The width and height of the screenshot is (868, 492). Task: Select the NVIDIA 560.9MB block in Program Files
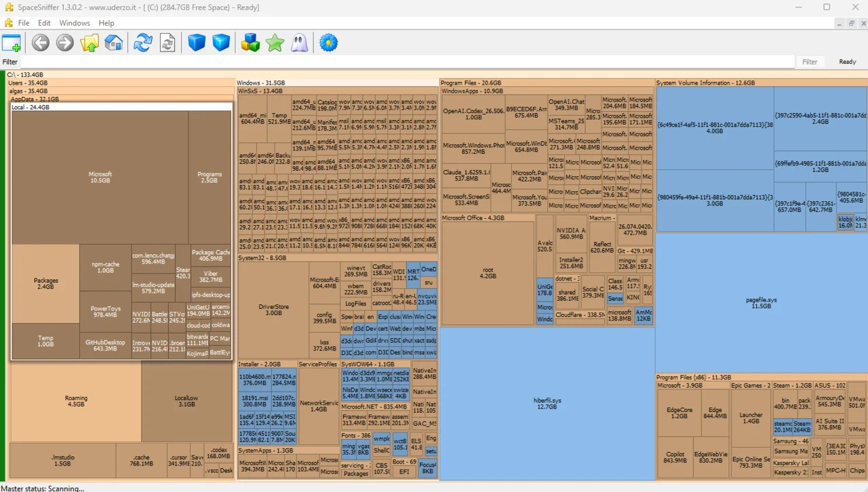tap(571, 234)
